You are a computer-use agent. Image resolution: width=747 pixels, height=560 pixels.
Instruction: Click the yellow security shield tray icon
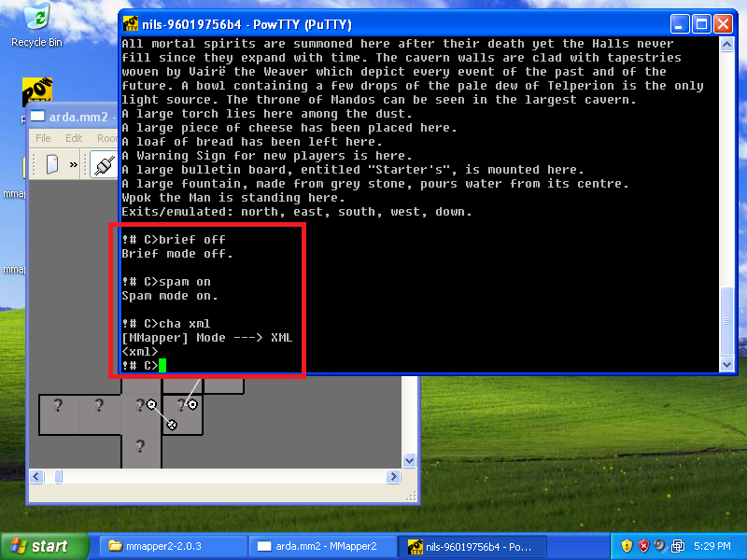point(627,546)
